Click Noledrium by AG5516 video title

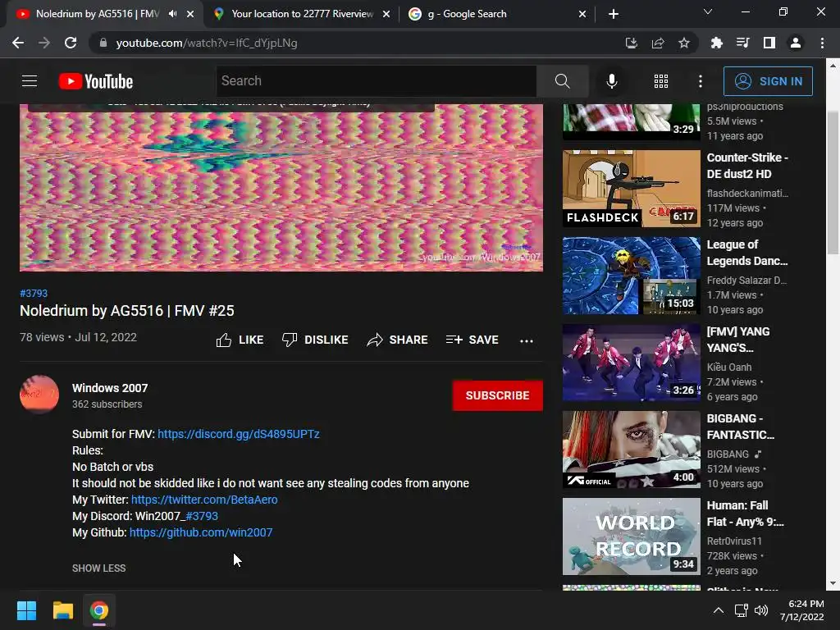click(127, 311)
